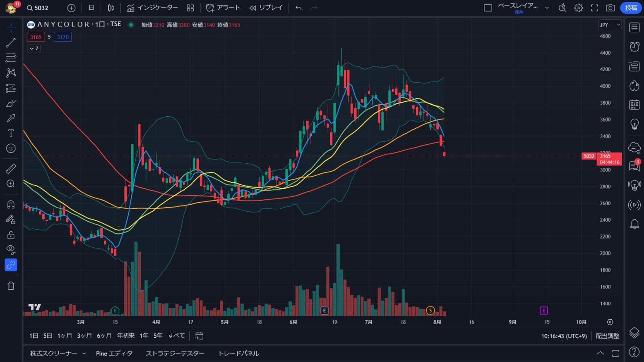
Task: Toggle stay in drawing mode
Action: 11,220
